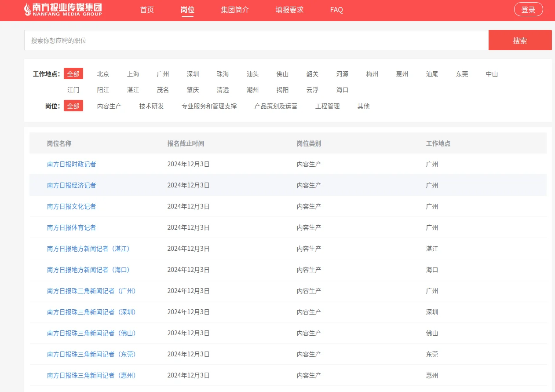Click the 搜索 search button

(520, 40)
